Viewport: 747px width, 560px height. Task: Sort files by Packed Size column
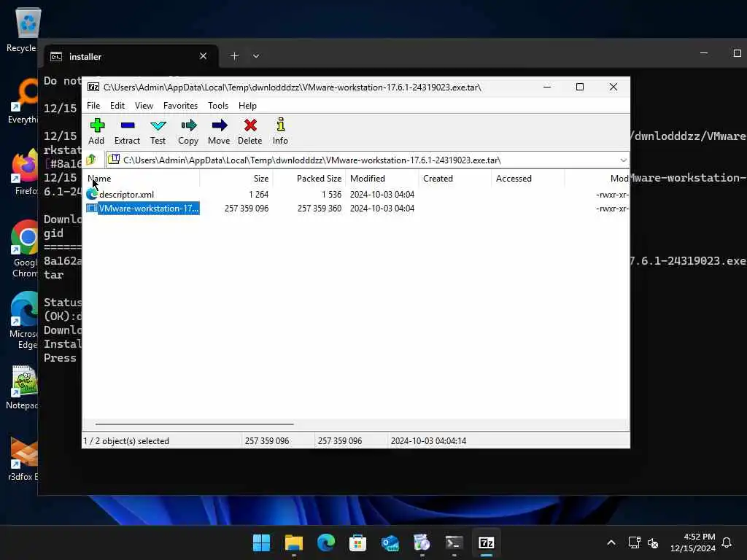[x=309, y=179]
